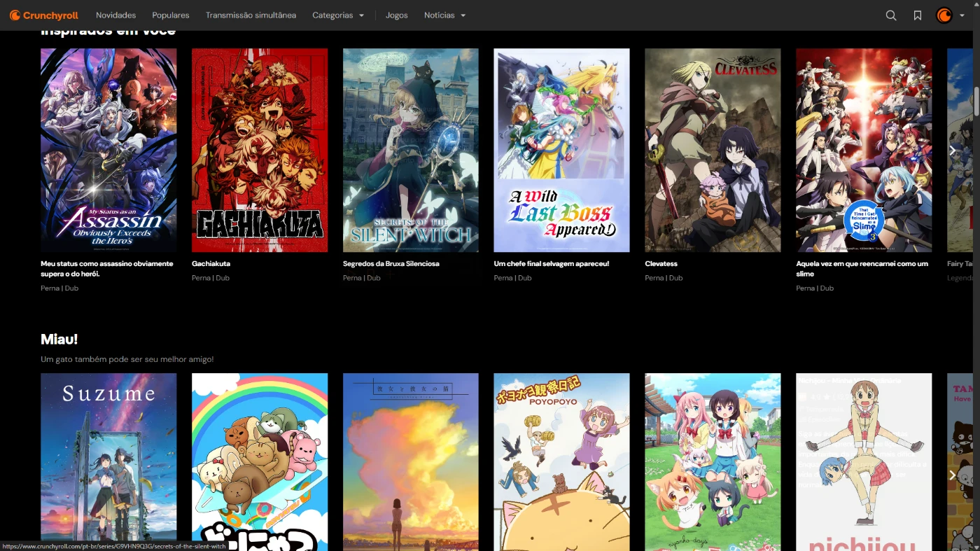Expand the Notícias dropdown menu
The height and width of the screenshot is (551, 980).
(444, 15)
